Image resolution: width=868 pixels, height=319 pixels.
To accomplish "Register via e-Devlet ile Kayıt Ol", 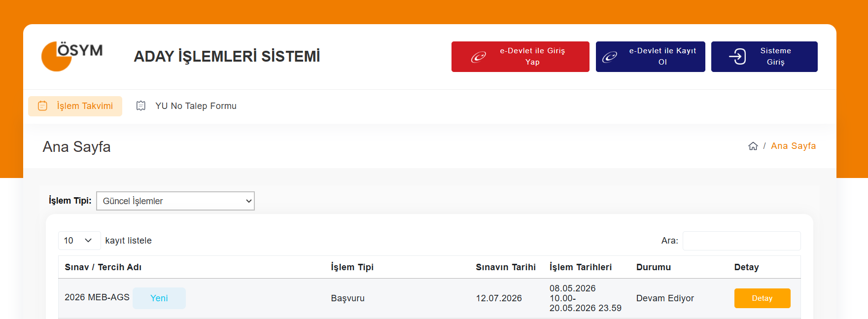I will click(x=650, y=57).
